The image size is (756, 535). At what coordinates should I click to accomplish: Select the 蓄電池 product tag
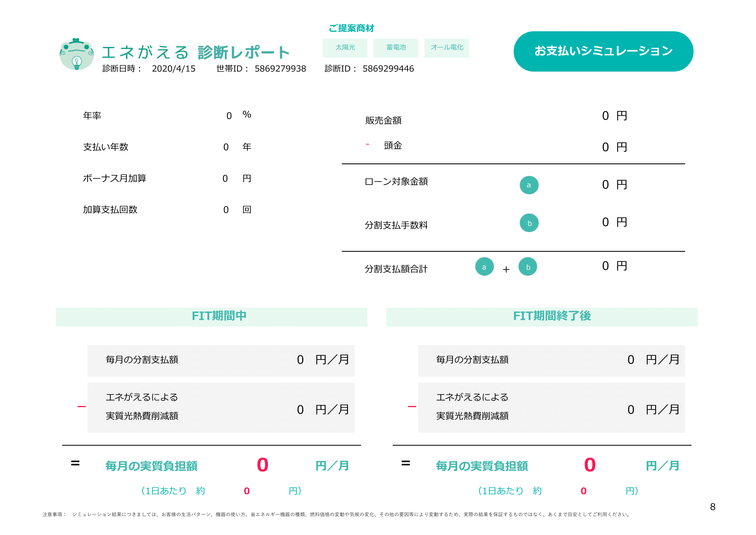396,48
